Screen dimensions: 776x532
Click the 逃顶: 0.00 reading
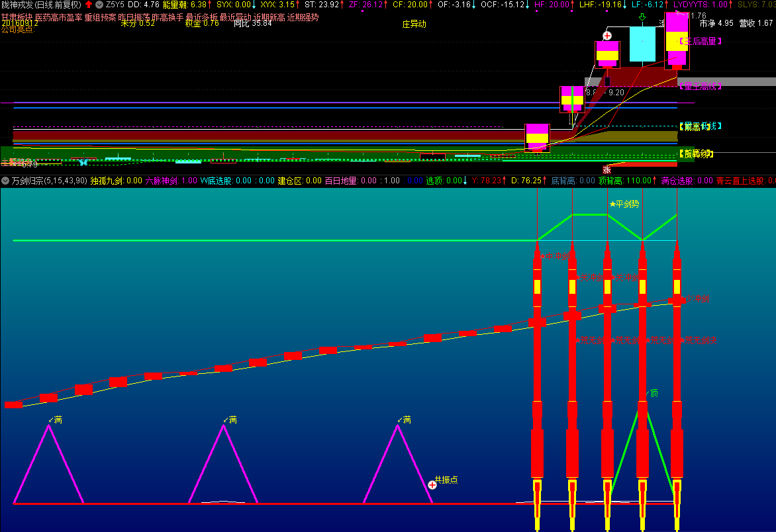click(446, 181)
